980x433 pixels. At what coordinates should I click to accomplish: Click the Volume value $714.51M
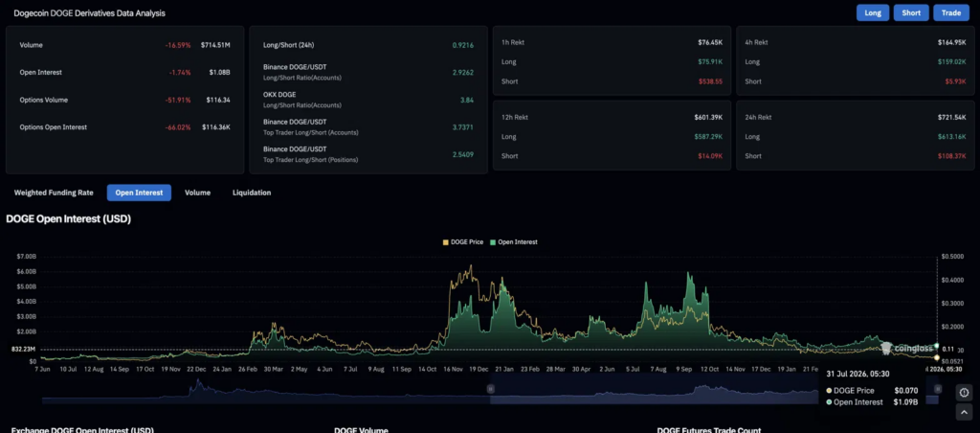pos(215,45)
